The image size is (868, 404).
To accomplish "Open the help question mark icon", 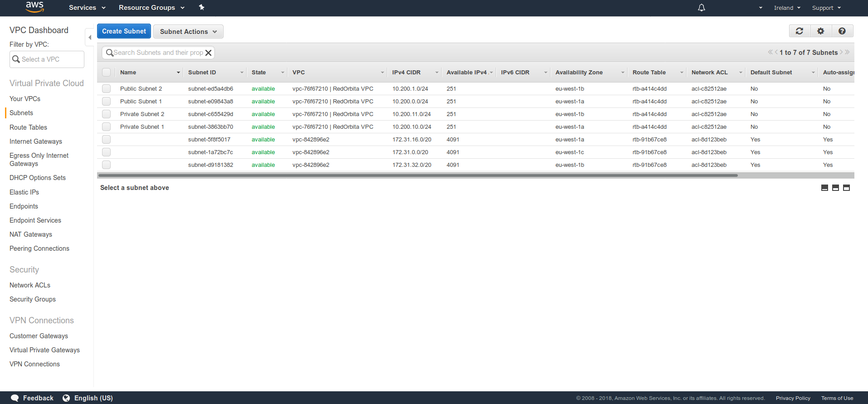I will click(842, 31).
